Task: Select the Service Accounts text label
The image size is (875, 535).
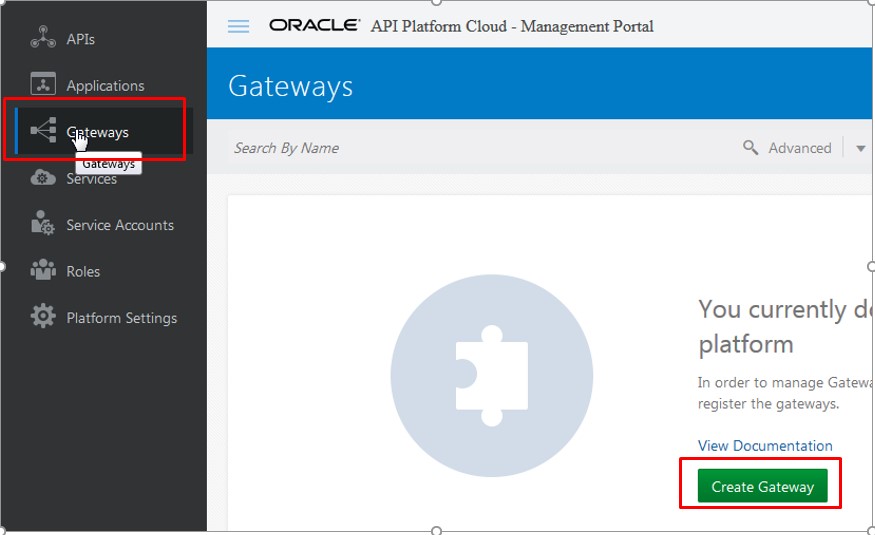Action: click(120, 225)
